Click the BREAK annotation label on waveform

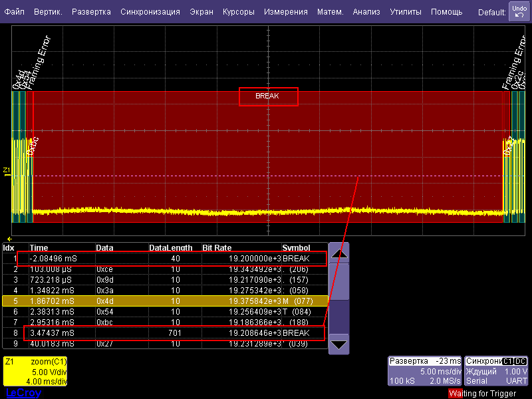tap(269, 96)
